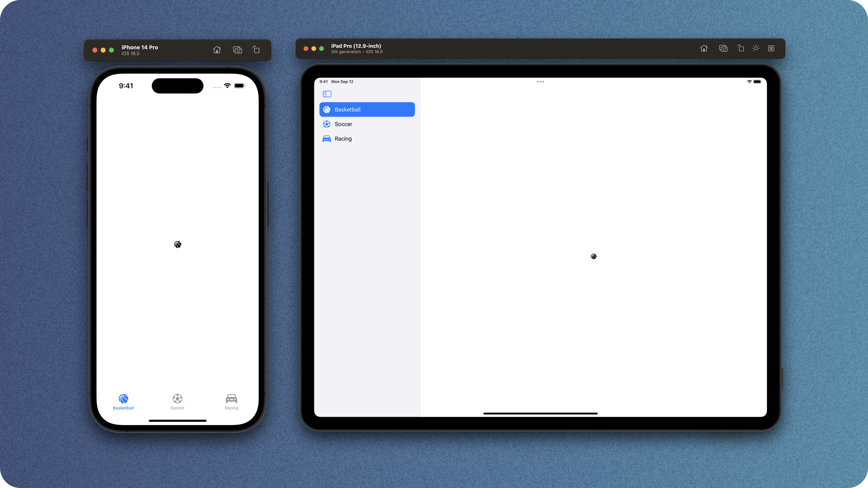Click keyboard command icon in iPad toolbar
The height and width of the screenshot is (488, 868).
[x=771, y=48]
